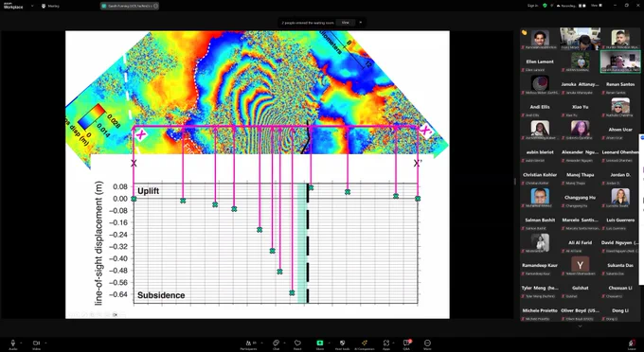Open the Q&A panel
The image size is (644, 352).
tap(406, 343)
